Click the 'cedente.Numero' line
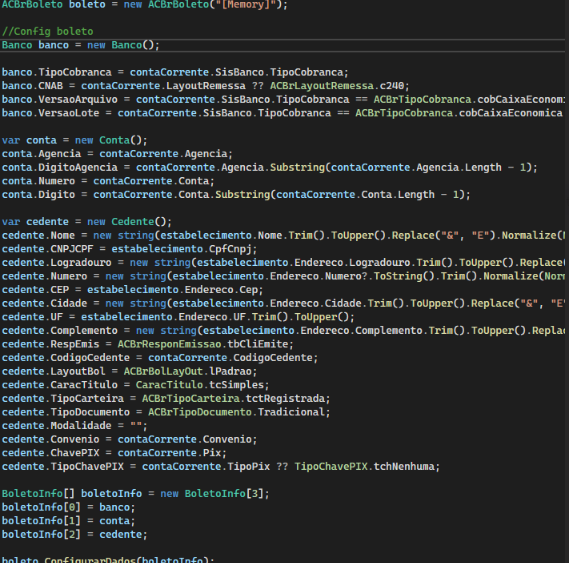The width and height of the screenshot is (569, 563). [x=283, y=276]
